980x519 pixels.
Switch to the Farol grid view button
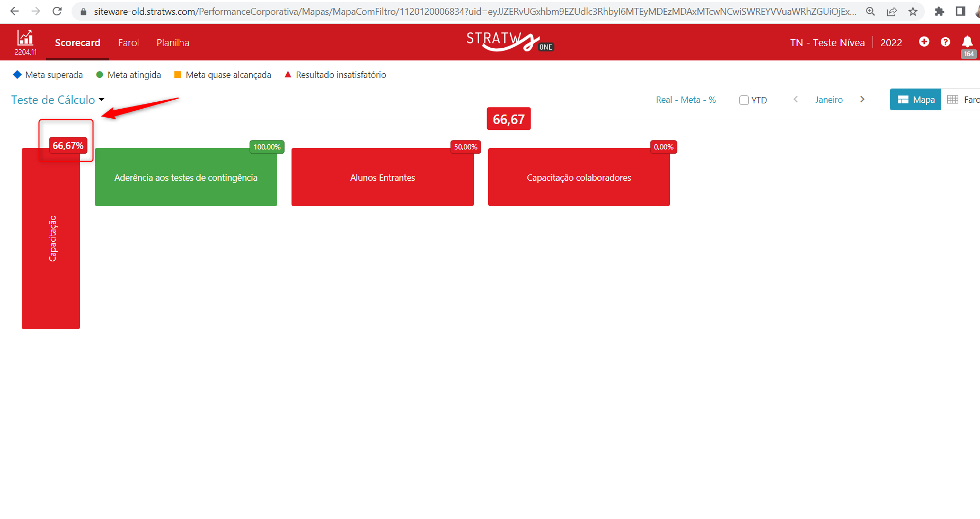click(x=961, y=100)
